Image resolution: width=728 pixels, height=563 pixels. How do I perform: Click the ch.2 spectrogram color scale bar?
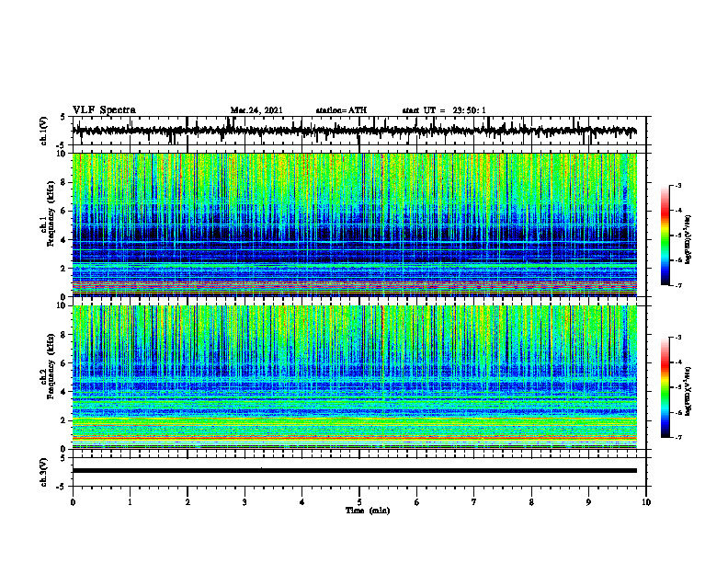coord(665,387)
